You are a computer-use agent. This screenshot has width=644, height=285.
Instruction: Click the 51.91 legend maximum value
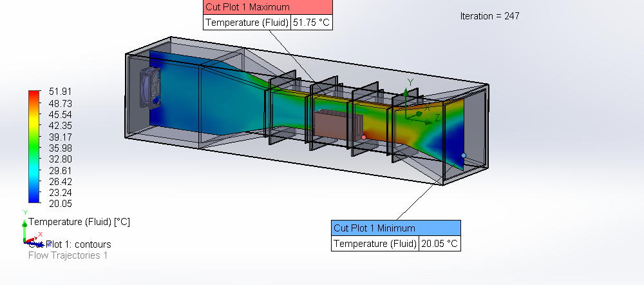(60, 92)
